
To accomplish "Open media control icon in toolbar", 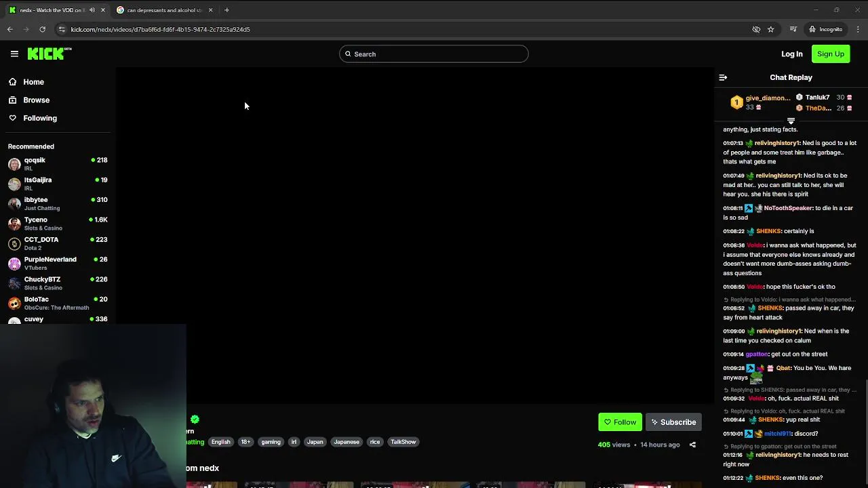I will tap(793, 29).
